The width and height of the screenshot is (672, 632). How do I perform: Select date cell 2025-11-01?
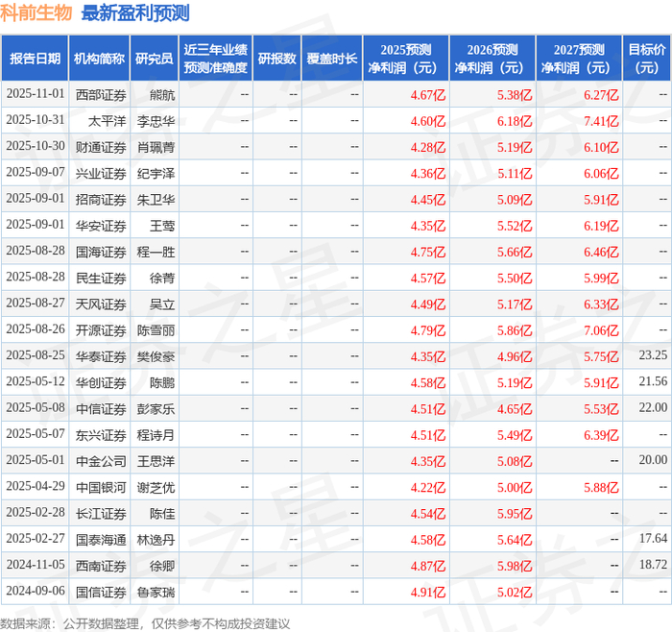[36, 94]
